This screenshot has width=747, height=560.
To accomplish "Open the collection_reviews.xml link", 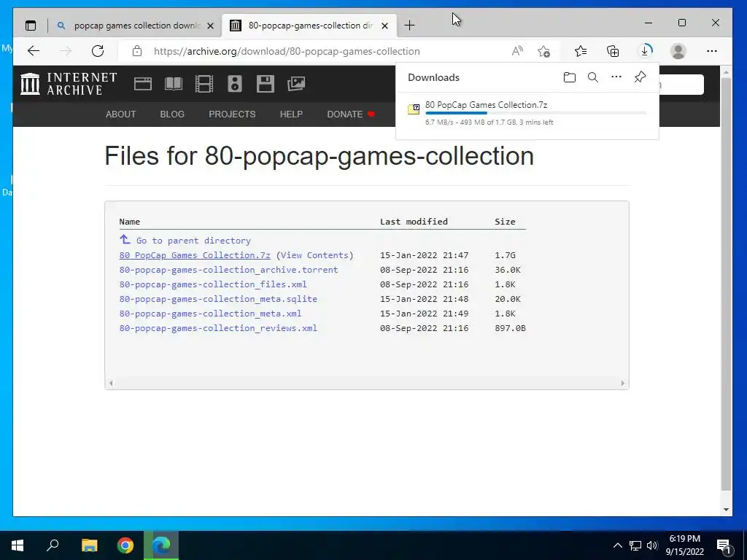I will 218,328.
